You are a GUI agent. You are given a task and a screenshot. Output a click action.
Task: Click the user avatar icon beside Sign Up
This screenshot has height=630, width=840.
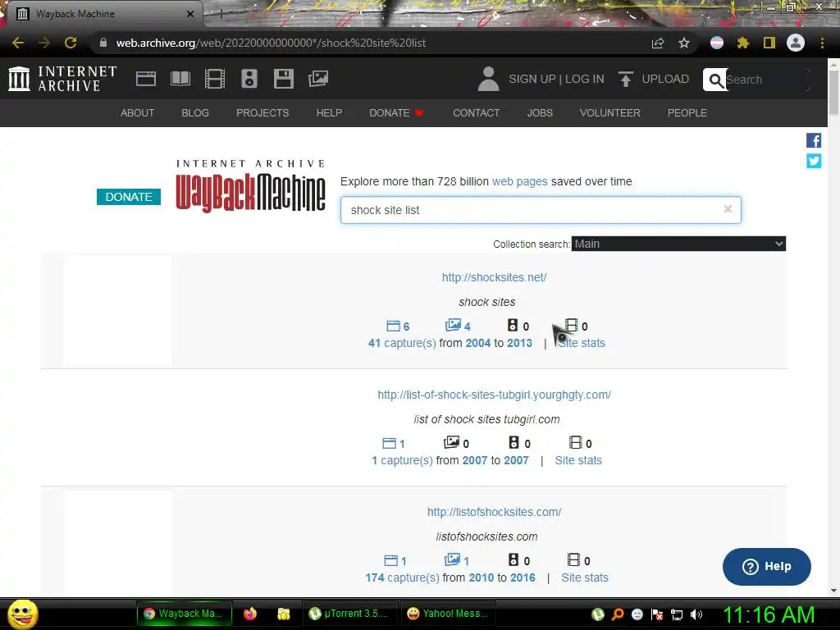point(488,79)
